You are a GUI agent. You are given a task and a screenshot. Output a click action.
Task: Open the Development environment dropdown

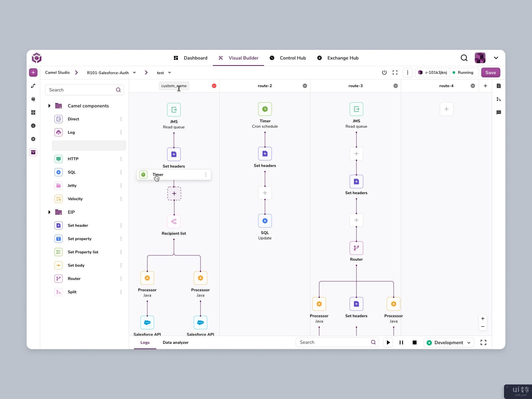click(x=449, y=342)
